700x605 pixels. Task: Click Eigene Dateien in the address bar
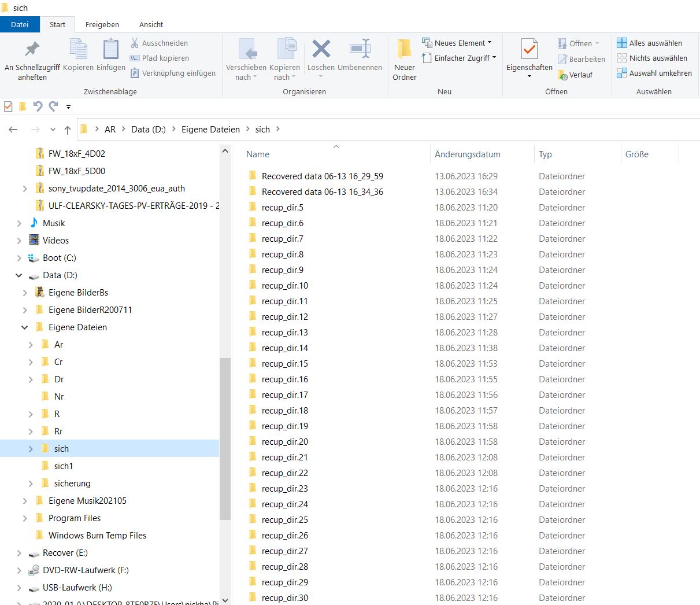click(210, 130)
